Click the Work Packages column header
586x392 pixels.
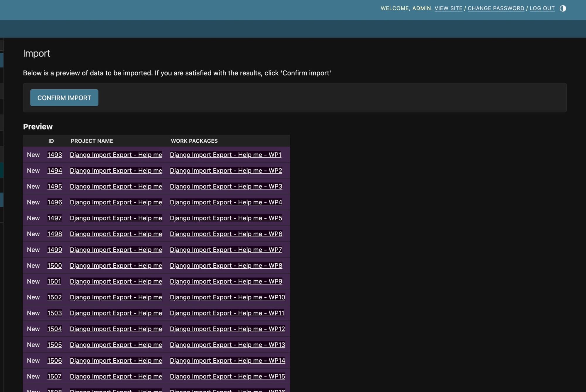point(194,141)
